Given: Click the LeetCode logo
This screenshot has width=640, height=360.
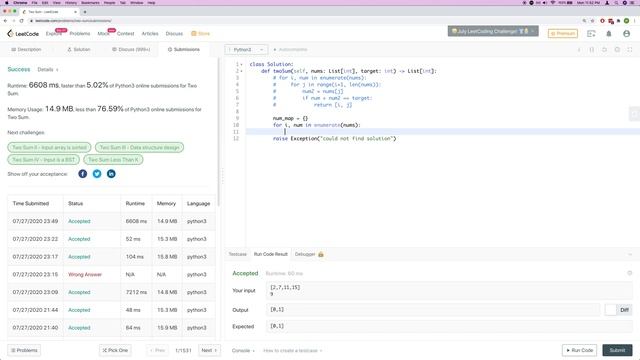Looking at the screenshot, I should pyautogui.click(x=23, y=33).
